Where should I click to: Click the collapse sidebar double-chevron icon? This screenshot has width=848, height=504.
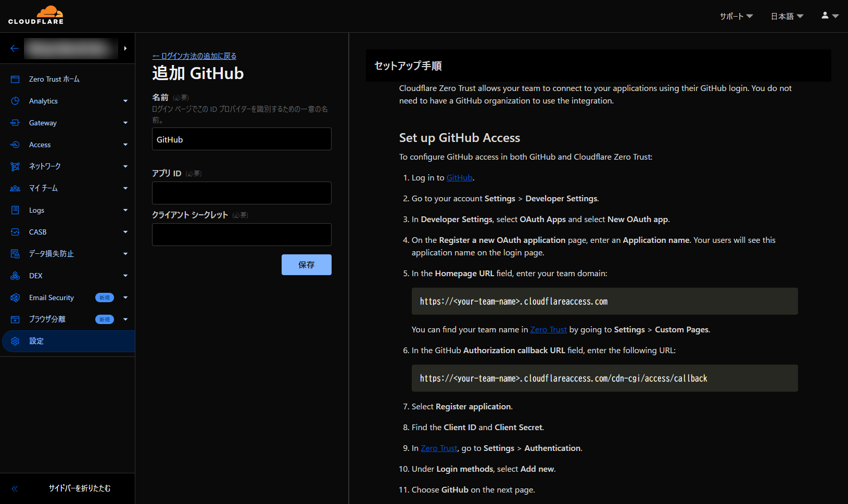pyautogui.click(x=15, y=488)
